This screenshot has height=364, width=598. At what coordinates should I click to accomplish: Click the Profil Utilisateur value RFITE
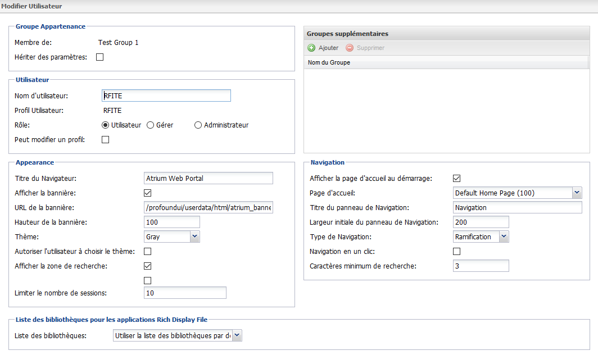click(112, 111)
